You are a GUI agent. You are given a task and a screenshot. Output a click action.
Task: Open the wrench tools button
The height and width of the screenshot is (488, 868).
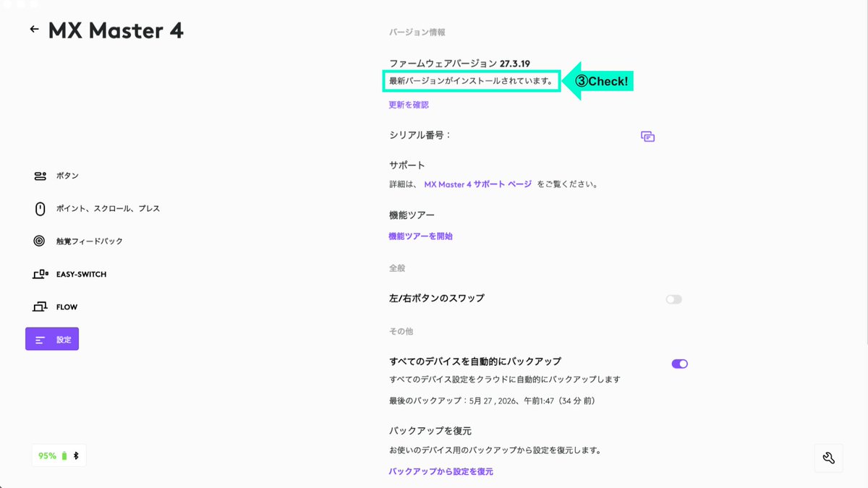(829, 458)
